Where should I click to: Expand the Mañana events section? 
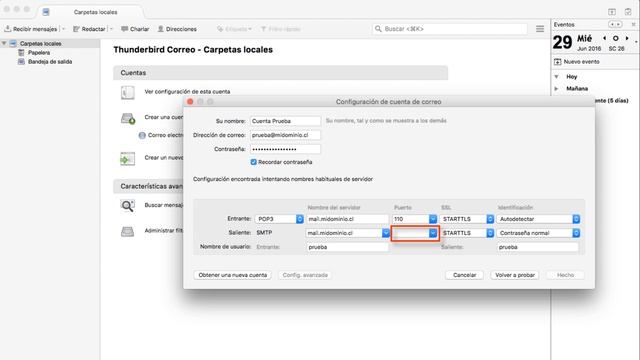click(x=557, y=89)
